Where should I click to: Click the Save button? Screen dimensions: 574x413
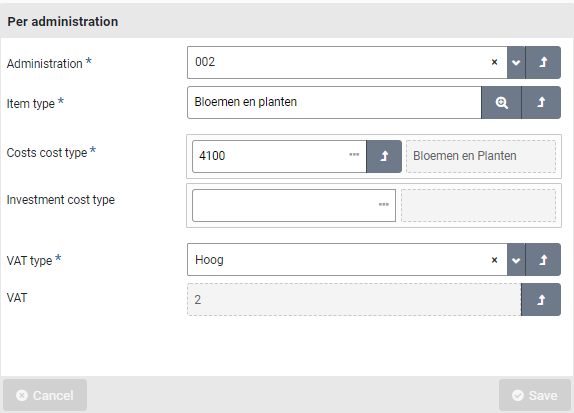click(535, 395)
